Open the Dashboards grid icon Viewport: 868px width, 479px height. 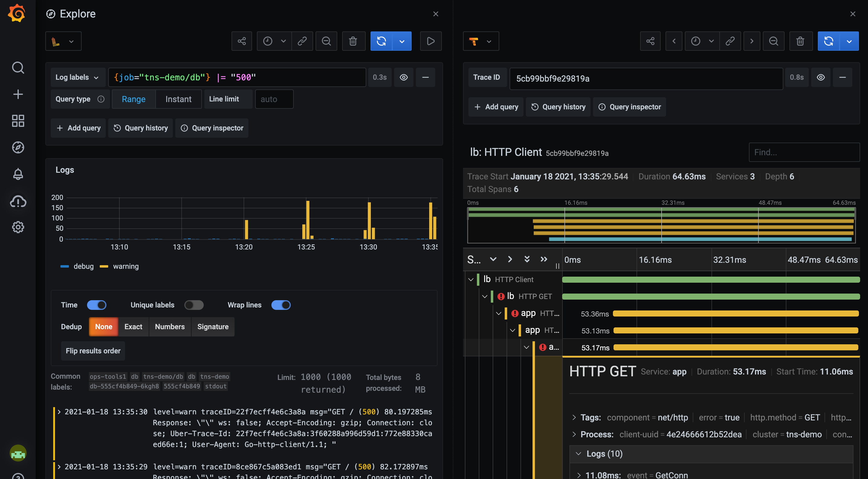(18, 121)
